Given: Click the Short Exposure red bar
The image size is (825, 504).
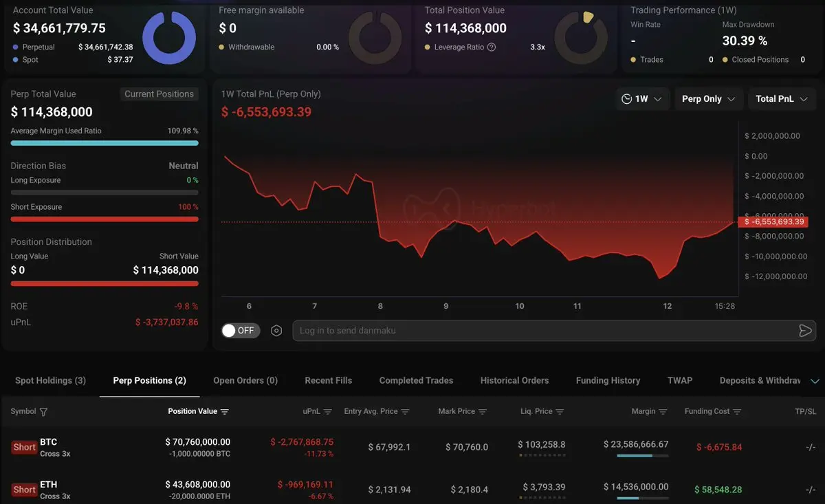Looking at the screenshot, I should click(x=104, y=219).
